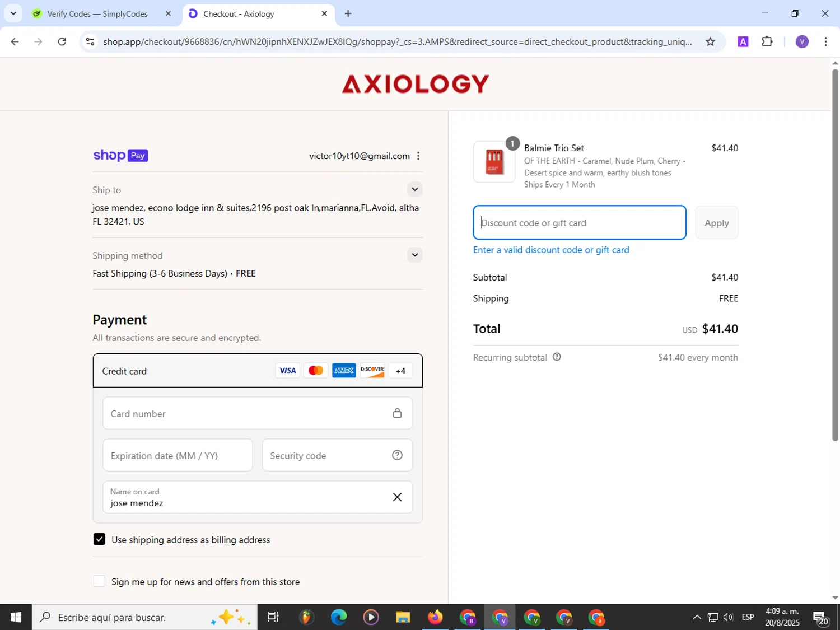Open the Chrome profile V avatar
This screenshot has width=840, height=630.
[802, 41]
